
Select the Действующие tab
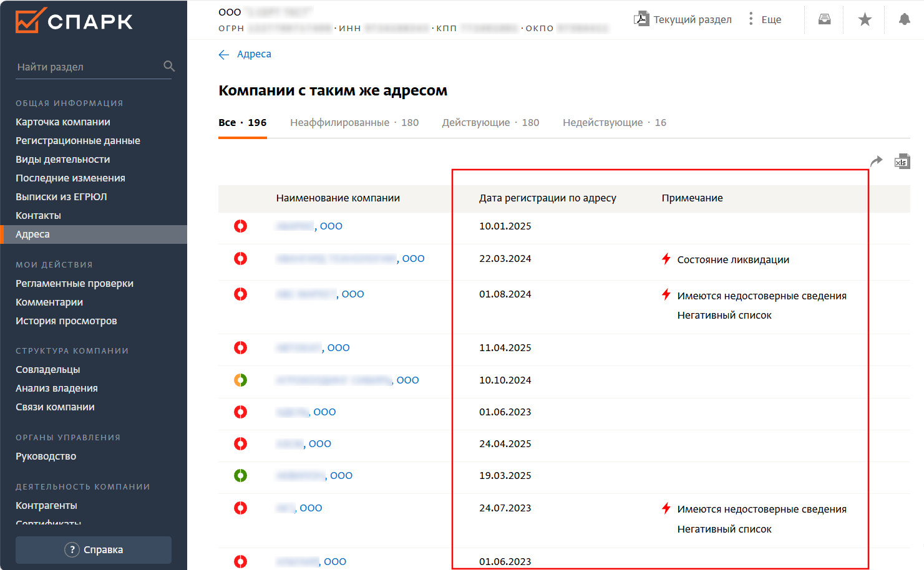coord(490,123)
